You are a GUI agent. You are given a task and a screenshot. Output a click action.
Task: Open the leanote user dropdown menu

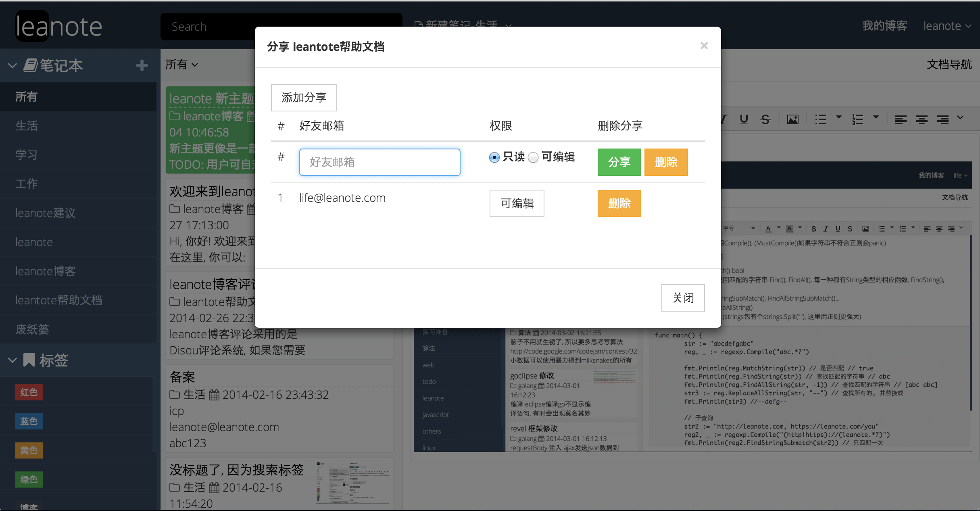(947, 26)
